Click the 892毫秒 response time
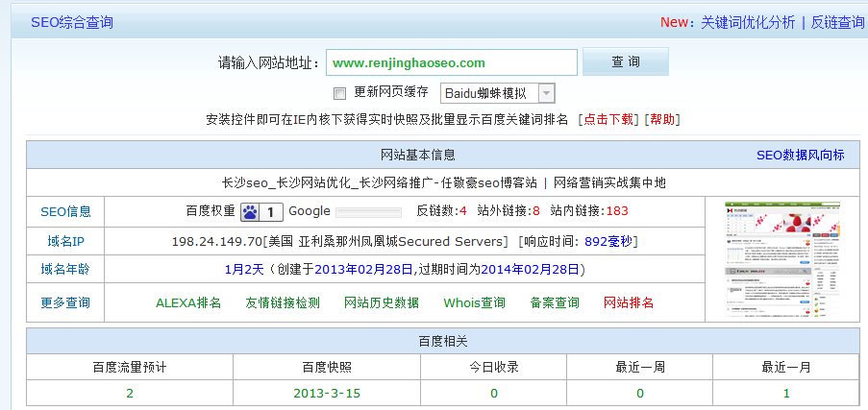868x410 pixels. tap(608, 241)
